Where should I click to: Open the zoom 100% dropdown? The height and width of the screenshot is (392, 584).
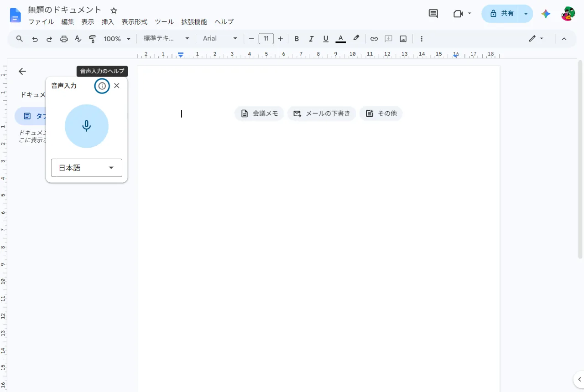pos(117,39)
